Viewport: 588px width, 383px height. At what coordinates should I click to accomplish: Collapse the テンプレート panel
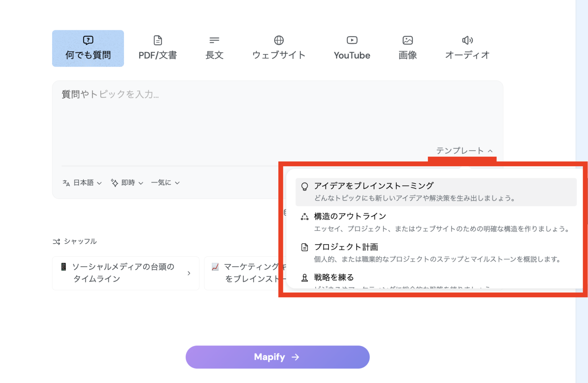462,150
